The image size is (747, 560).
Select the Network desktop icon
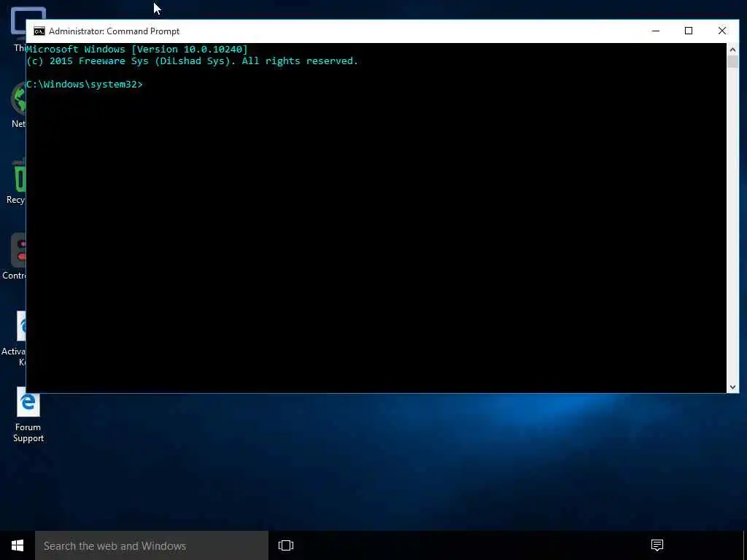pos(18,105)
